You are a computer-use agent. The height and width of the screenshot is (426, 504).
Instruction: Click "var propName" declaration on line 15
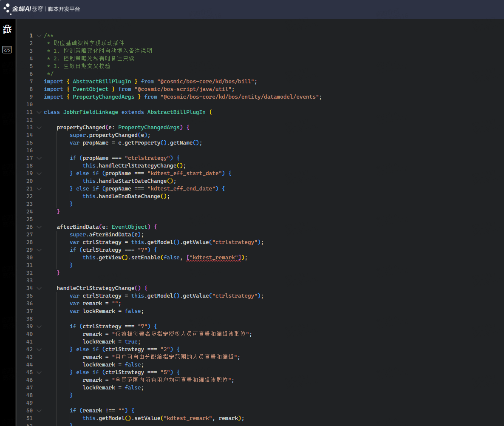click(x=89, y=143)
